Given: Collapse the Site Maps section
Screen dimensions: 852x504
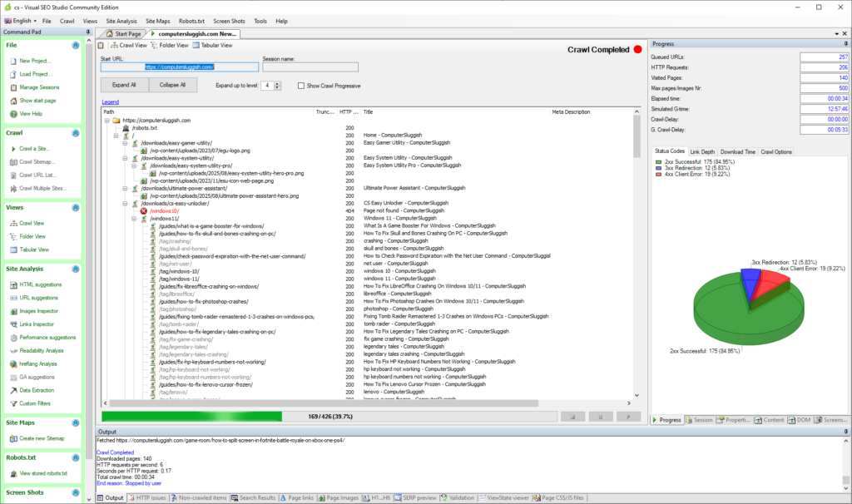Looking at the screenshot, I should [x=76, y=422].
